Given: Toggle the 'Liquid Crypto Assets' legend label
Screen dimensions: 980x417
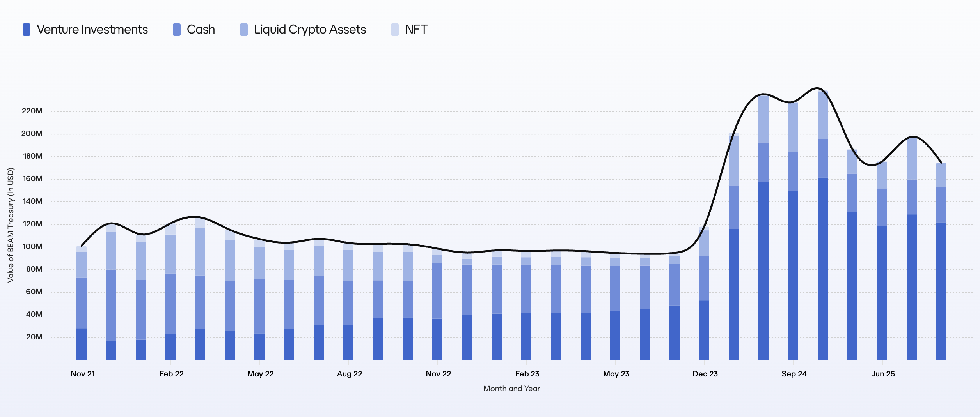Looking at the screenshot, I should [310, 29].
